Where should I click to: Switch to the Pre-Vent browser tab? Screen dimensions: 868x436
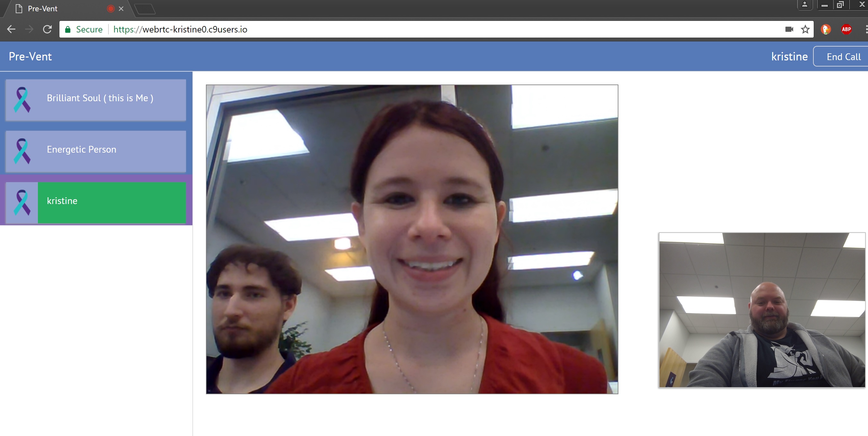click(x=61, y=9)
